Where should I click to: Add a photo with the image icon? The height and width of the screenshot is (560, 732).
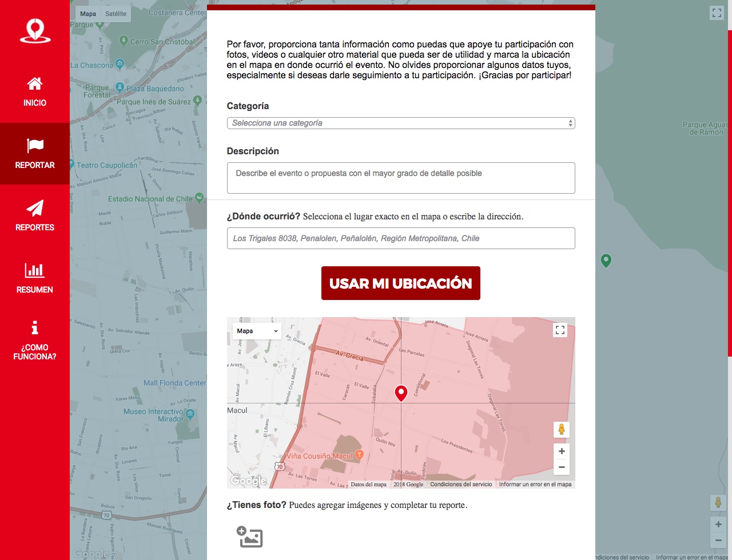point(250,537)
